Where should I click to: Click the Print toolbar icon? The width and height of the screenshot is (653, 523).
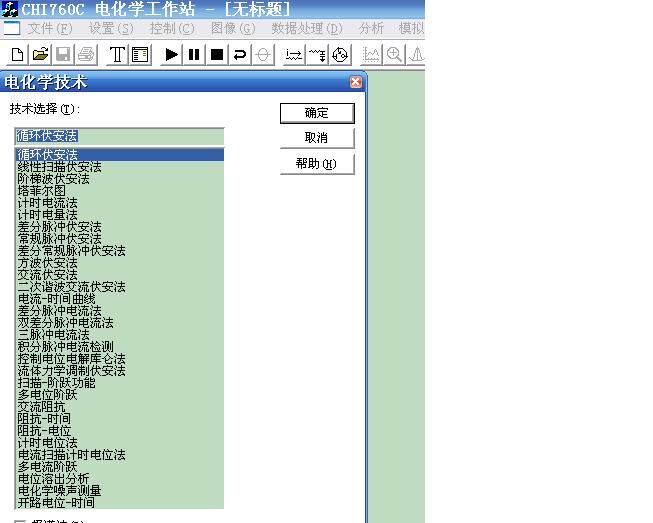tap(86, 55)
